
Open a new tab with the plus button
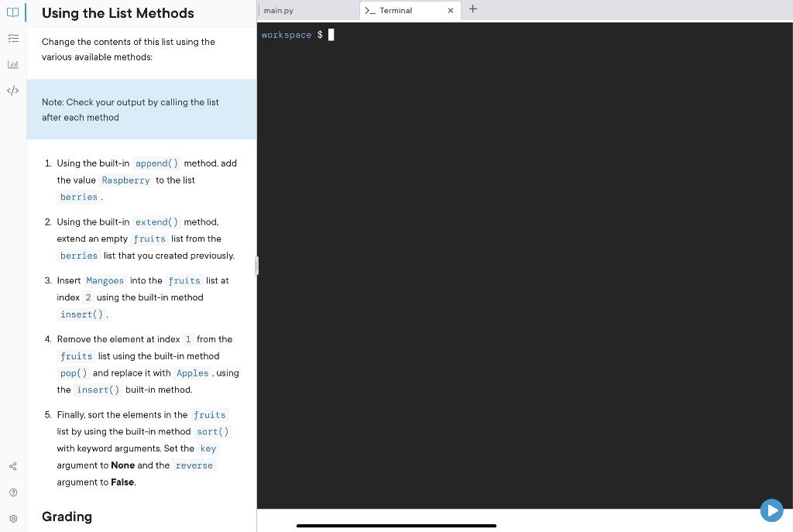coord(473,9)
